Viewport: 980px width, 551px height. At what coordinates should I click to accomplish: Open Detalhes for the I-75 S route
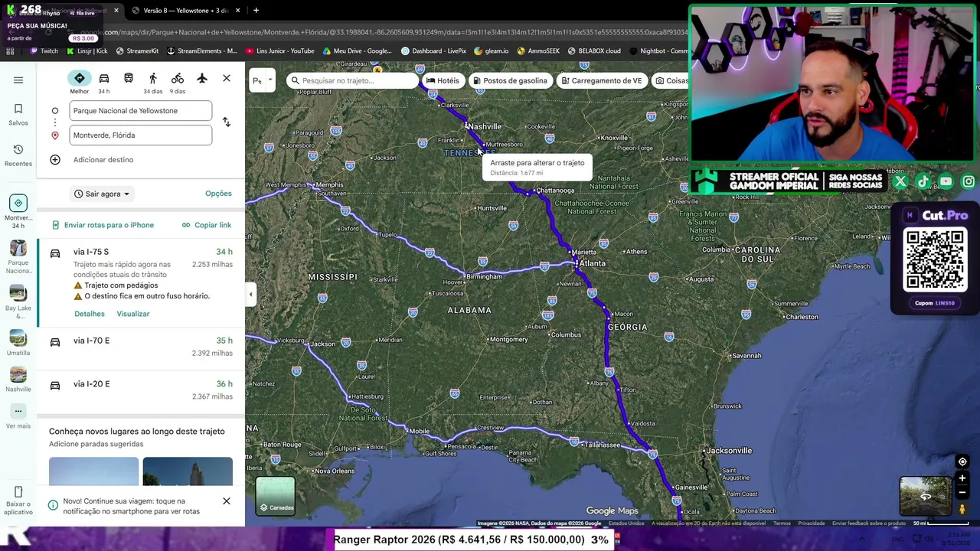point(90,314)
